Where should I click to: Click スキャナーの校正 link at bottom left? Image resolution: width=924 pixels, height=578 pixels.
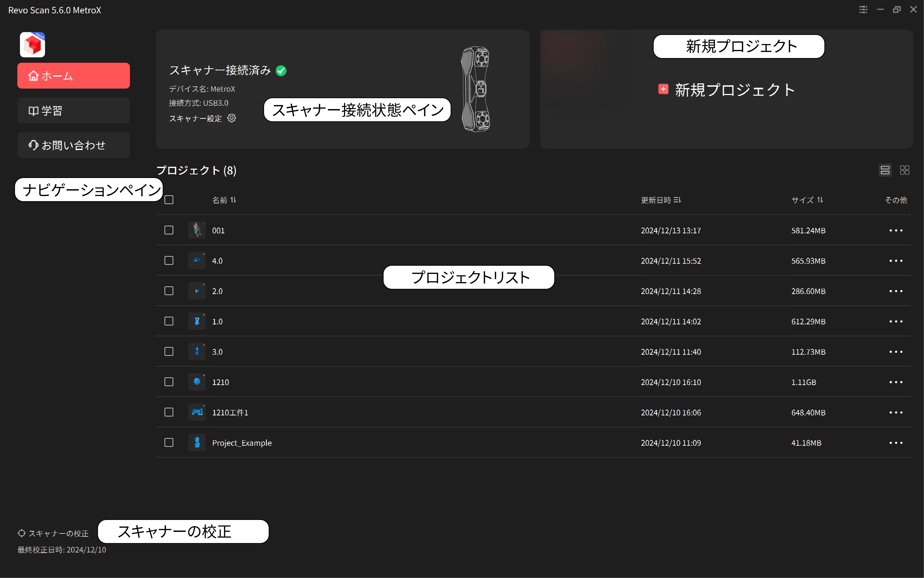tap(58, 533)
